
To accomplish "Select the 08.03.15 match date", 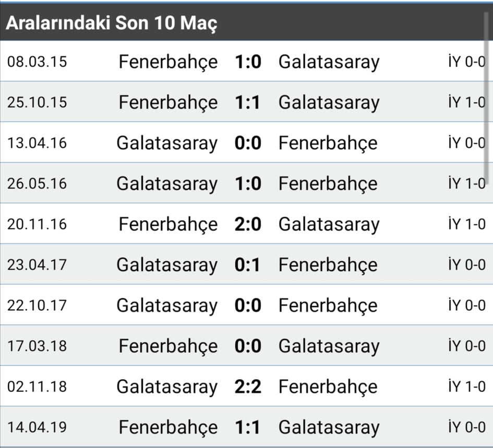I will 37,62.
